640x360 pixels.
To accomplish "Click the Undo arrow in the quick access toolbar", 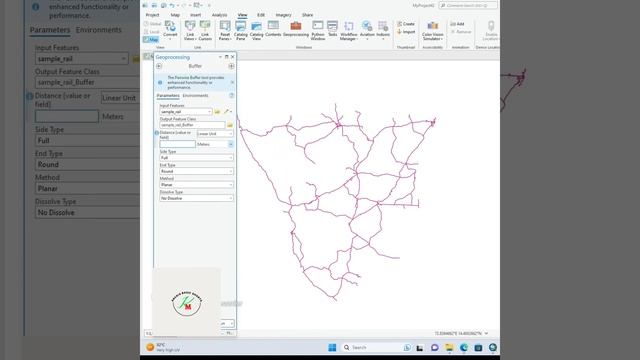I will point(172,5).
